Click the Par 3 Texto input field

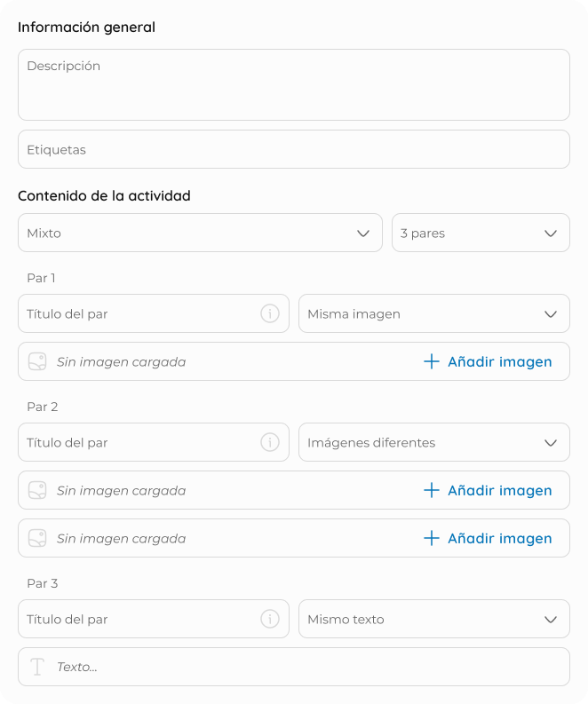[x=294, y=667]
